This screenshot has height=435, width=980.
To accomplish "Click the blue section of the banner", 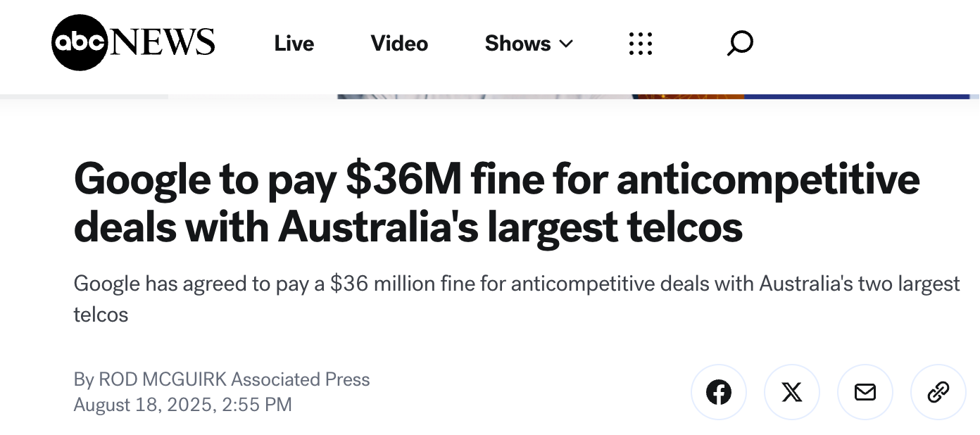I will click(859, 96).
